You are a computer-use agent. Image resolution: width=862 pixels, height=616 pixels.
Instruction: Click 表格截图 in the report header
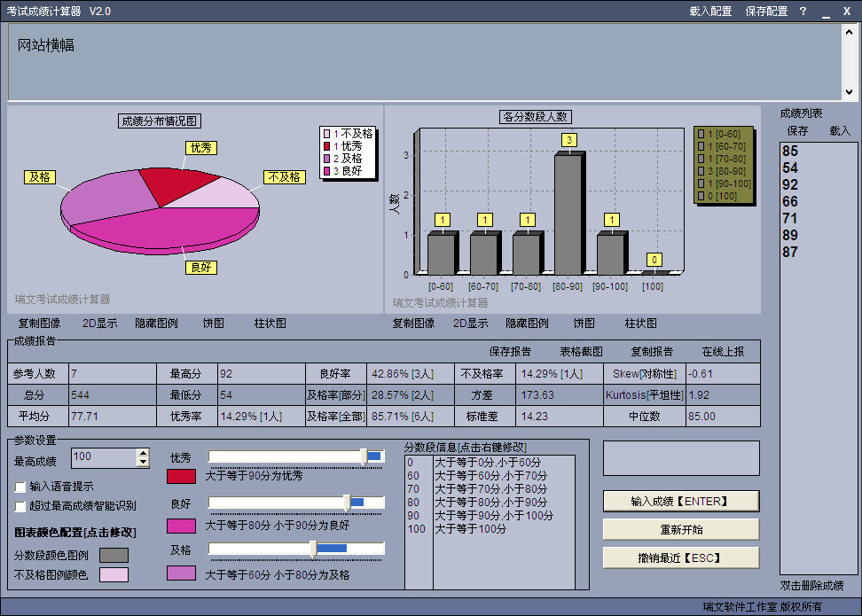tap(581, 352)
